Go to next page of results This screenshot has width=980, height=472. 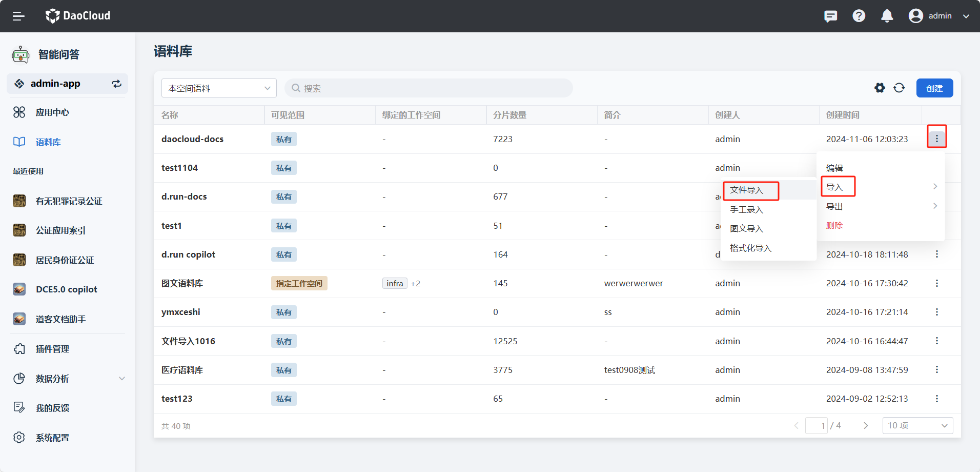pyautogui.click(x=866, y=425)
